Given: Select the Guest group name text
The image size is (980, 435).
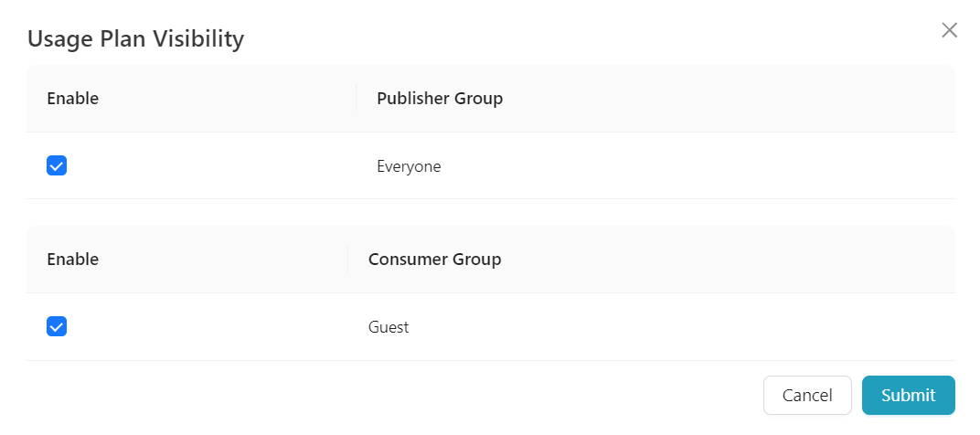Looking at the screenshot, I should pyautogui.click(x=389, y=327).
